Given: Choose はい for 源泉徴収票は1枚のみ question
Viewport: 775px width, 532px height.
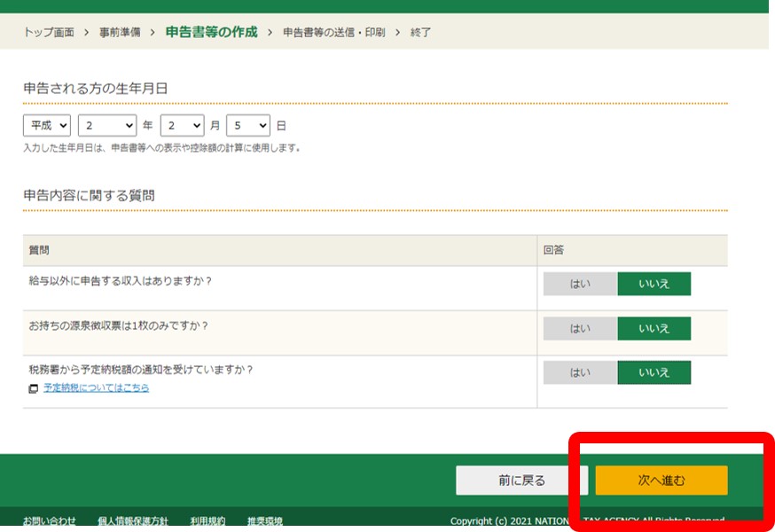Looking at the screenshot, I should pyautogui.click(x=580, y=328).
